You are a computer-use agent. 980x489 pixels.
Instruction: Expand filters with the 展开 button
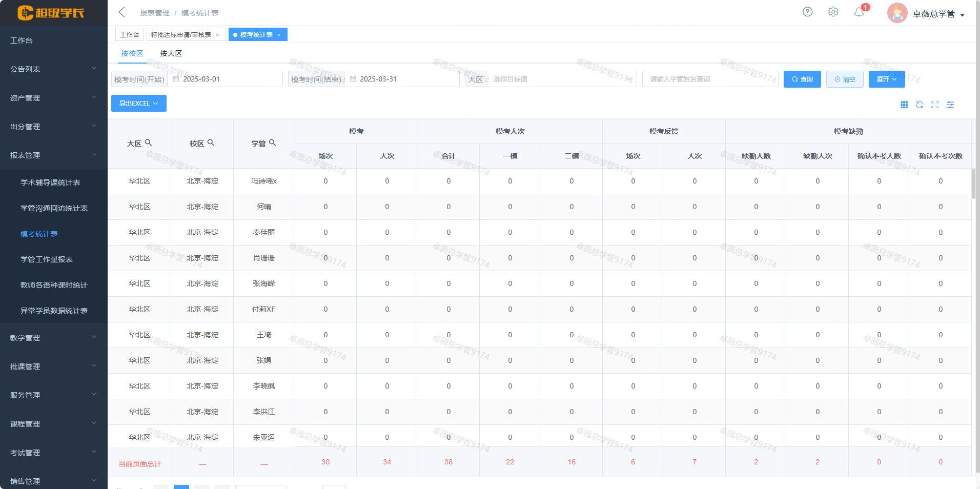pos(886,79)
